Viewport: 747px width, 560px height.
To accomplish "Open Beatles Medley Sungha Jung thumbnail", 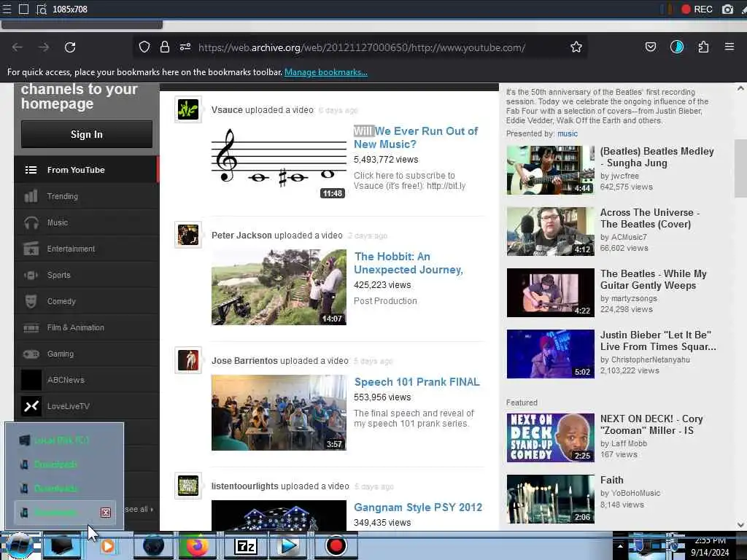I will (x=550, y=170).
